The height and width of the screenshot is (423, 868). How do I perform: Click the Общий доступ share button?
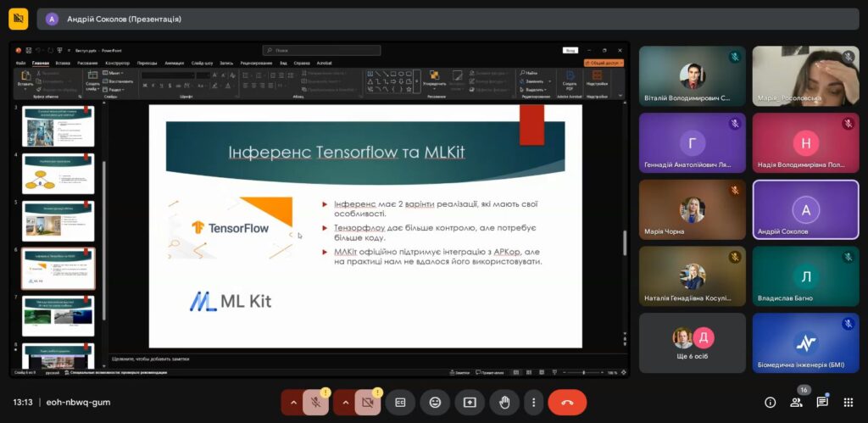coord(604,63)
